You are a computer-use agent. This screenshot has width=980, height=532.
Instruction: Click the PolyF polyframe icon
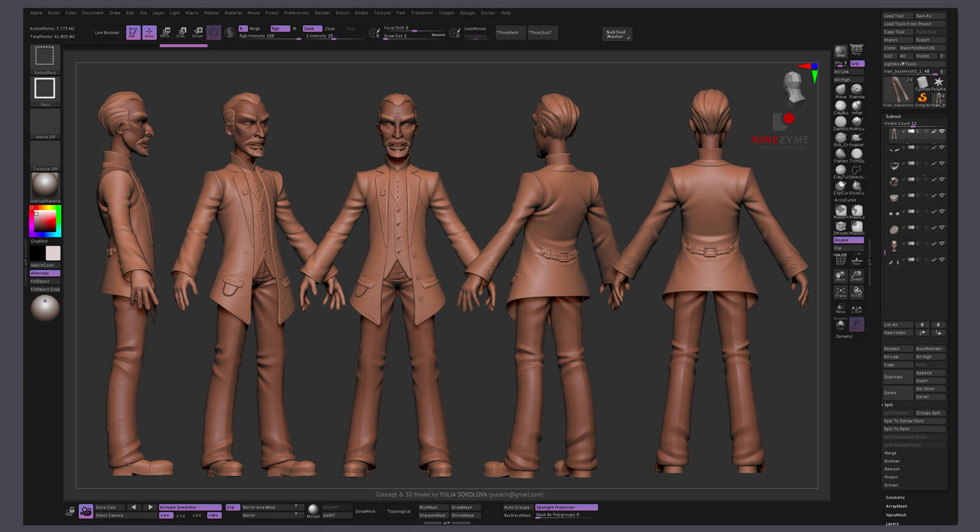pos(840,260)
